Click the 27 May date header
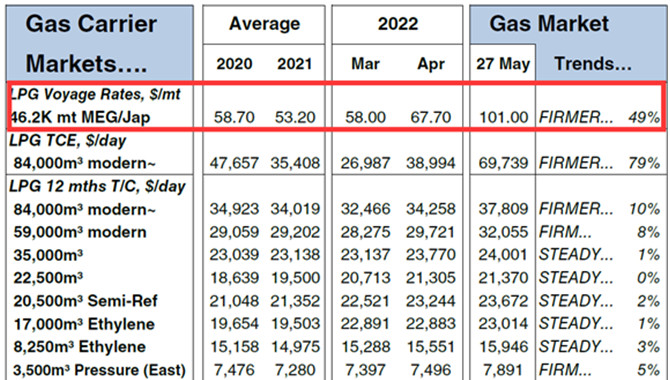 [503, 64]
